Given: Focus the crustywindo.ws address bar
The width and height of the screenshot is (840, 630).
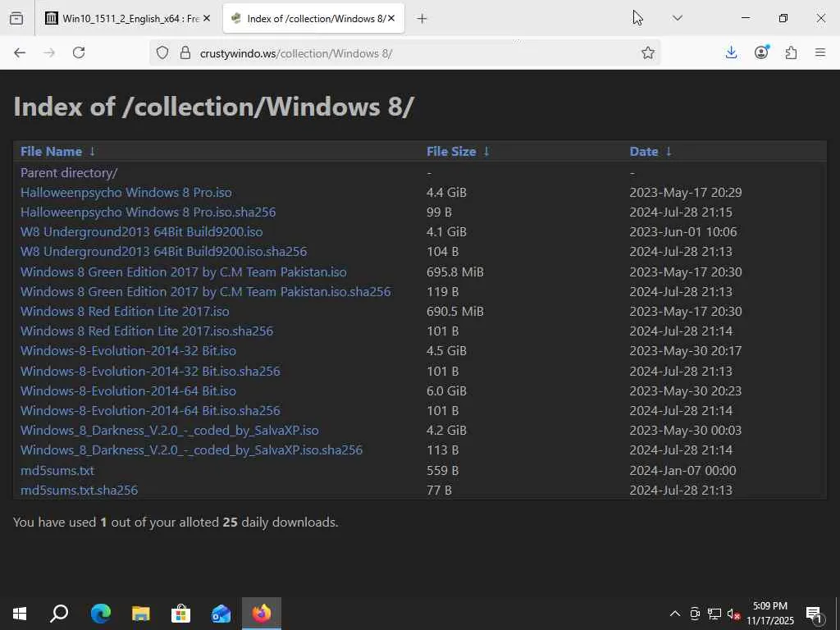Looking at the screenshot, I should coord(407,53).
